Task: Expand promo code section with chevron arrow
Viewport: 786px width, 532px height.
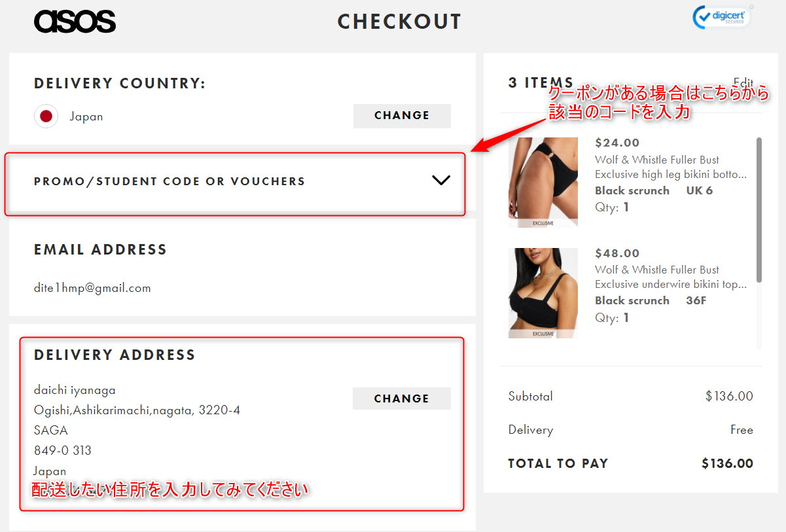Action: click(x=442, y=181)
